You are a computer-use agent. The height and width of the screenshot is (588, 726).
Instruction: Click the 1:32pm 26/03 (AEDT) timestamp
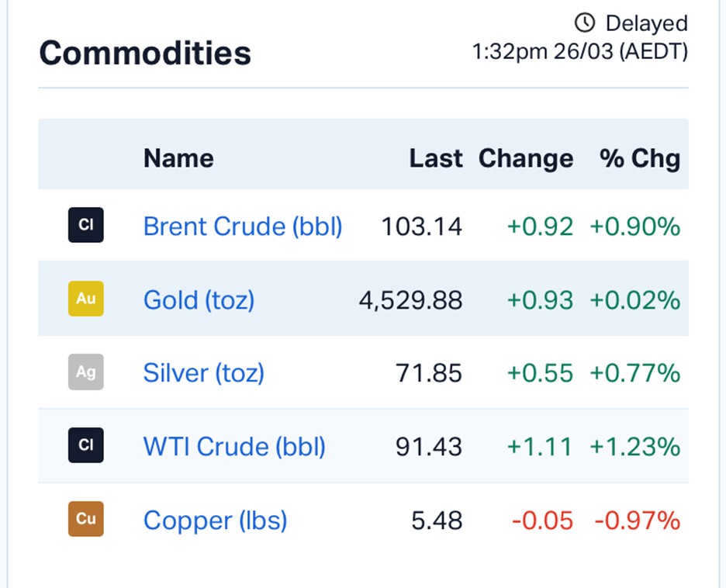(x=579, y=53)
